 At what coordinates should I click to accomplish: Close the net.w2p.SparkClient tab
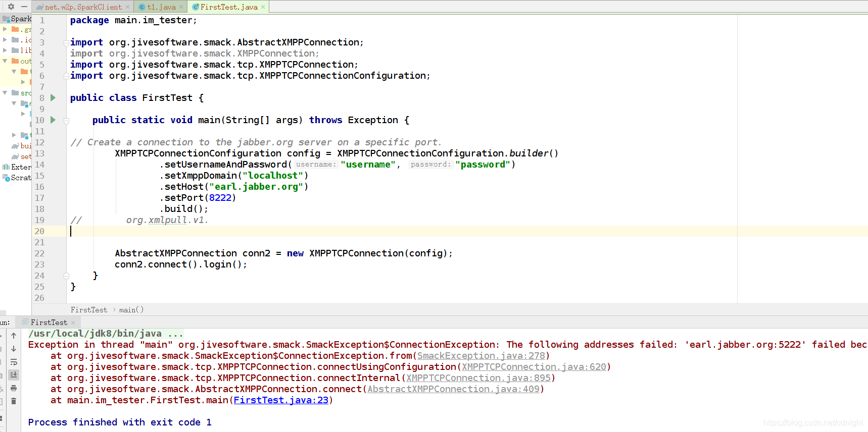tap(128, 7)
